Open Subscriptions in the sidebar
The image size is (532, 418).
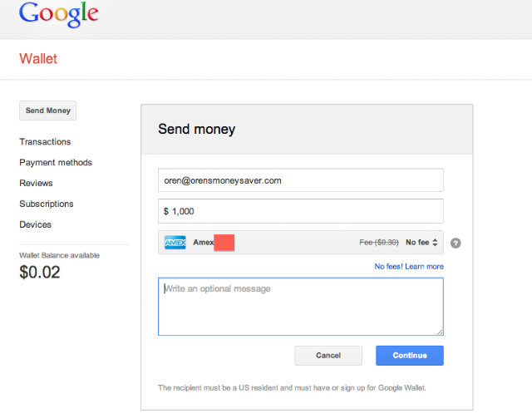[x=47, y=204]
